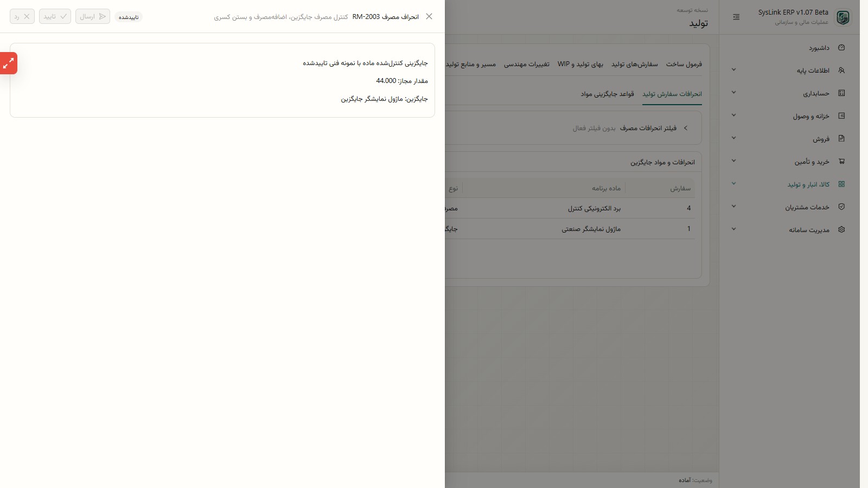Viewport: 868px width, 488px height.
Task: Select the انحرافات سفارش تولید sub-tab
Action: pos(672,94)
